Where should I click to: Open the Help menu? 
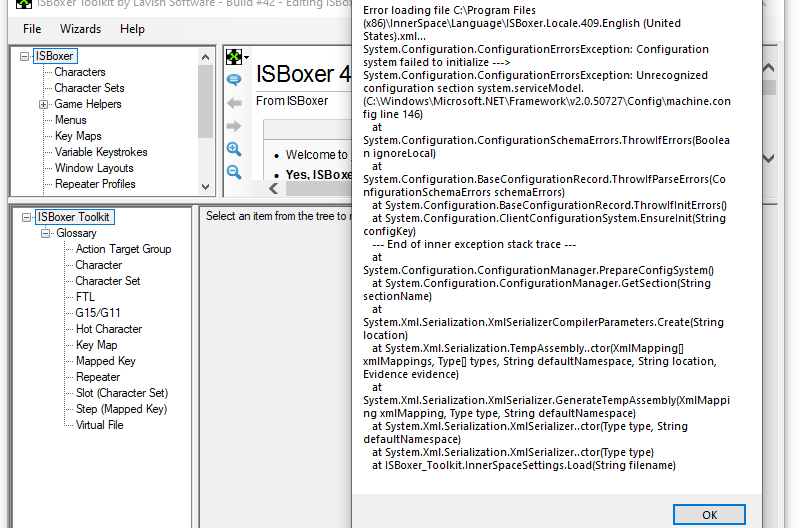click(x=132, y=29)
